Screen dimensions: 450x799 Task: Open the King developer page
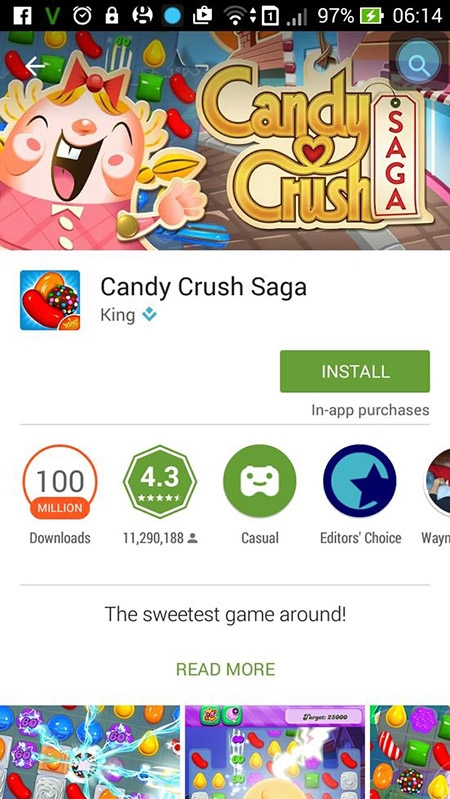118,314
